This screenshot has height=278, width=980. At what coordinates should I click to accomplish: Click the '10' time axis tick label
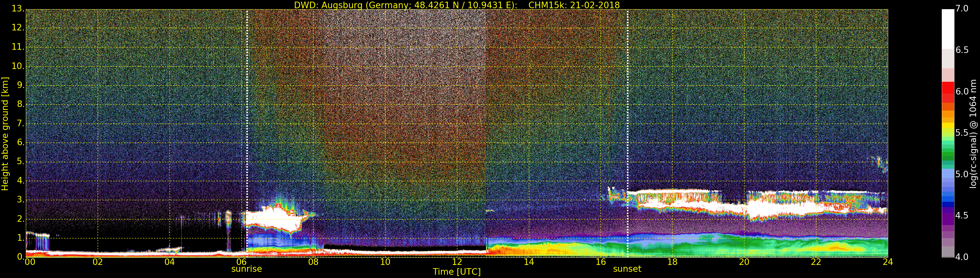pos(385,262)
